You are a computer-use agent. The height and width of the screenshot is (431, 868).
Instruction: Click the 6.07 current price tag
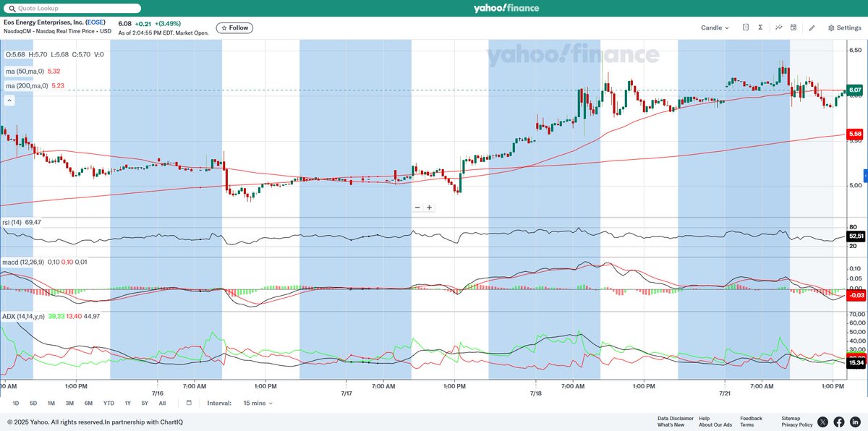tap(855, 90)
